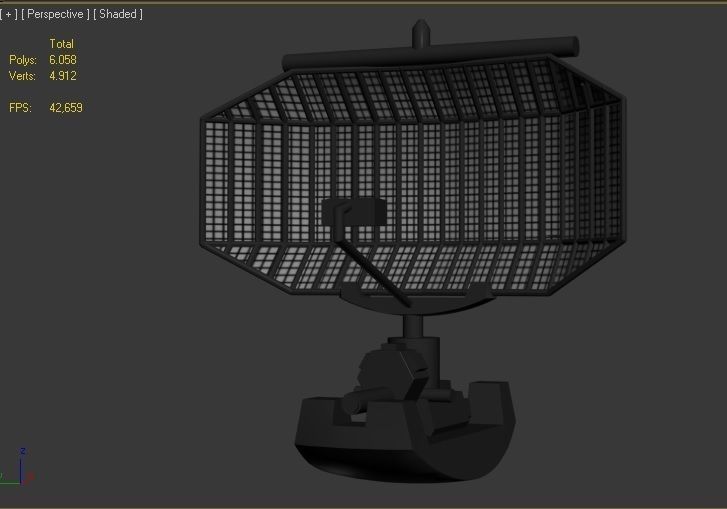
Task: Click the Total statistics header
Action: (62, 44)
